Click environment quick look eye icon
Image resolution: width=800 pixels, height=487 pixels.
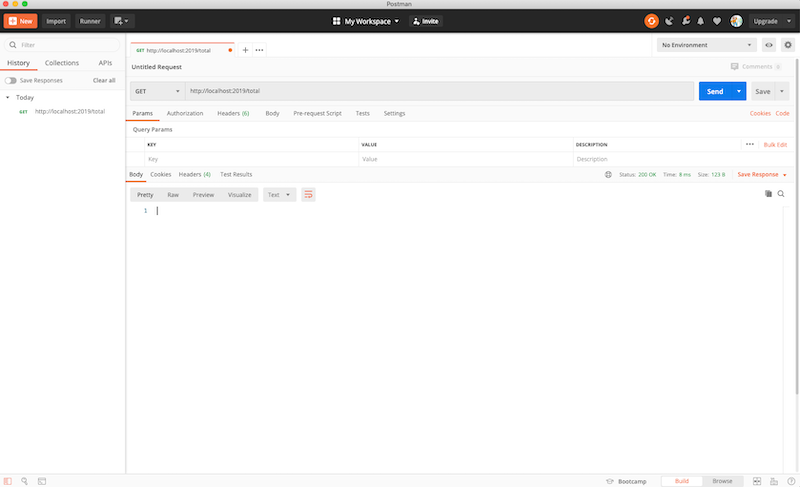click(x=768, y=45)
